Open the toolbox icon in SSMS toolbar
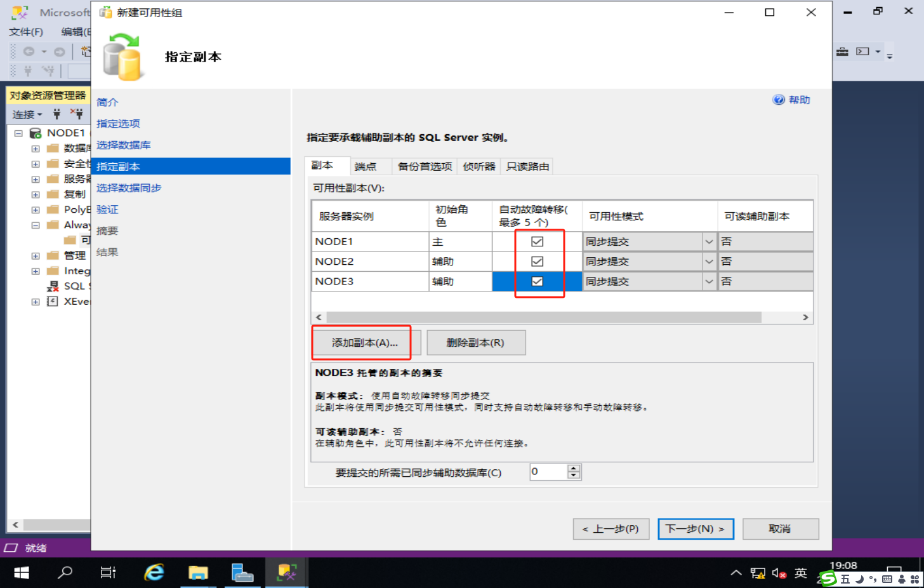924x588 pixels. pyautogui.click(x=842, y=51)
